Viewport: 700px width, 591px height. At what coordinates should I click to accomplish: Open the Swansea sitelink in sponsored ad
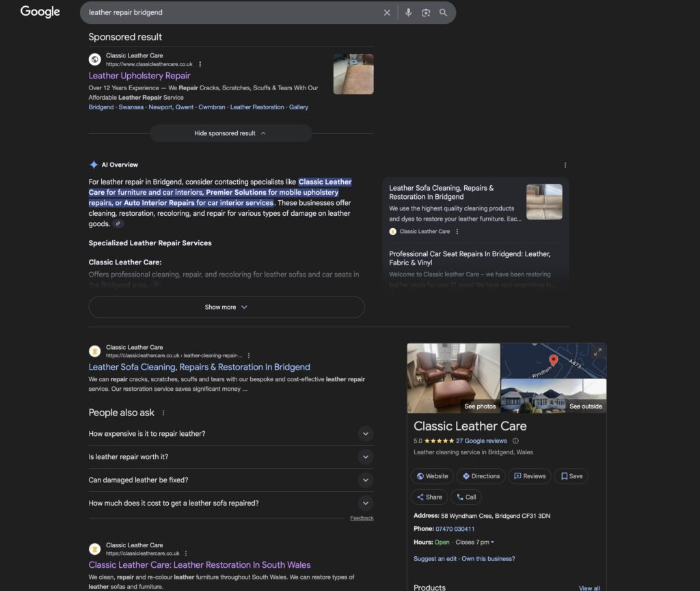point(131,107)
